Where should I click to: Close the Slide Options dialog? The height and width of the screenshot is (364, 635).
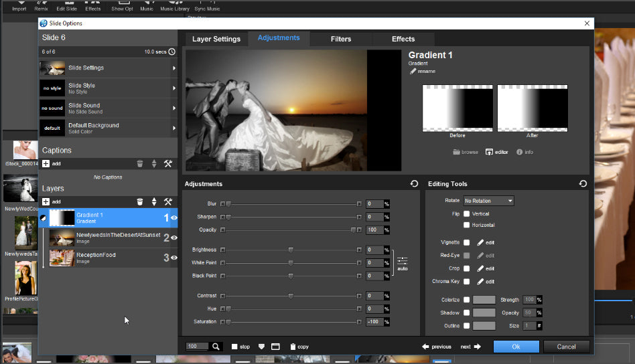(587, 23)
